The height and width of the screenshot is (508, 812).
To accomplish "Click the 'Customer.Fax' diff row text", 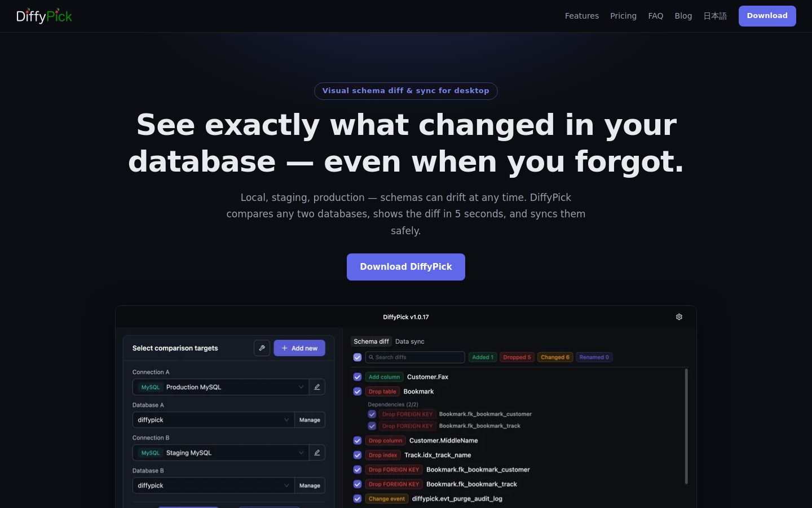I will 427,377.
